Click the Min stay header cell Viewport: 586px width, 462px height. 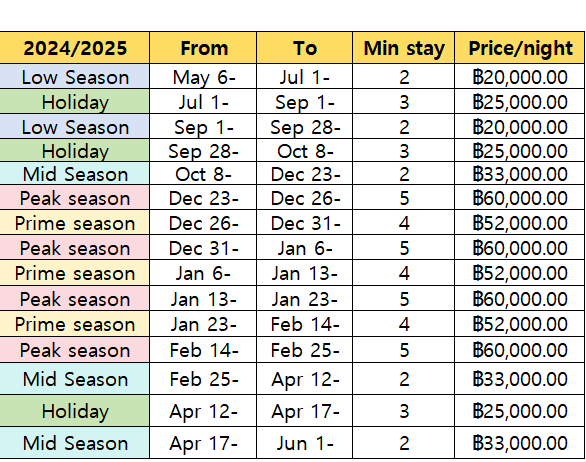click(x=403, y=48)
